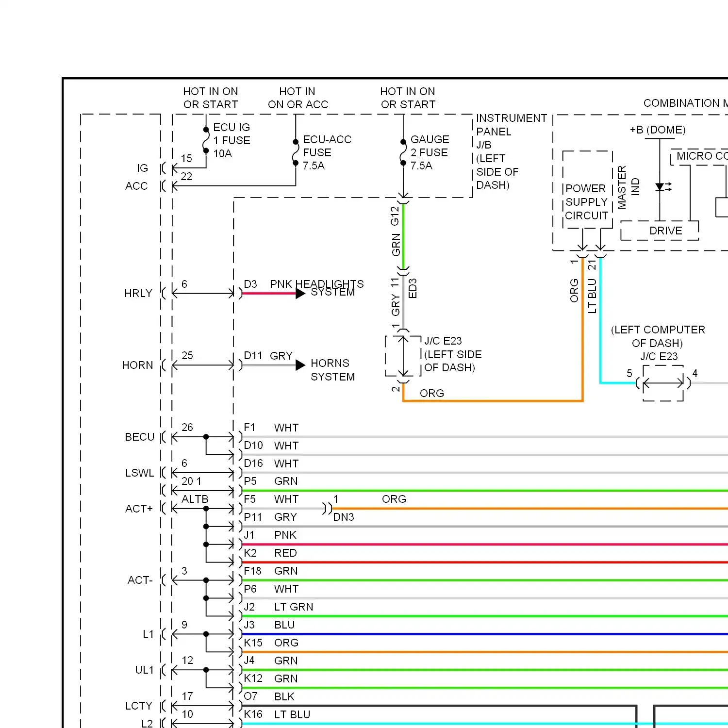
Task: Select the INSTRUMENT PANEL J/B text
Action: (511, 132)
